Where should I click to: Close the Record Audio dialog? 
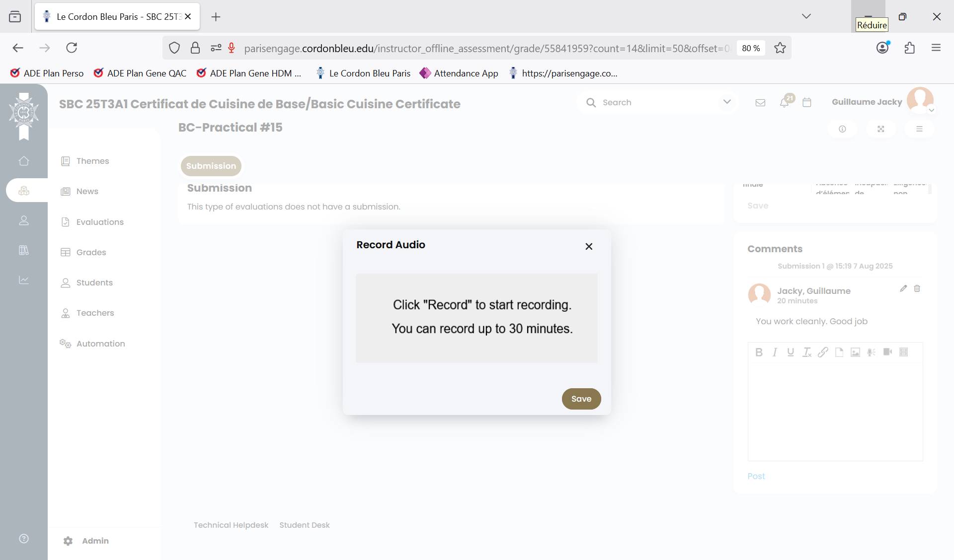pos(589,246)
